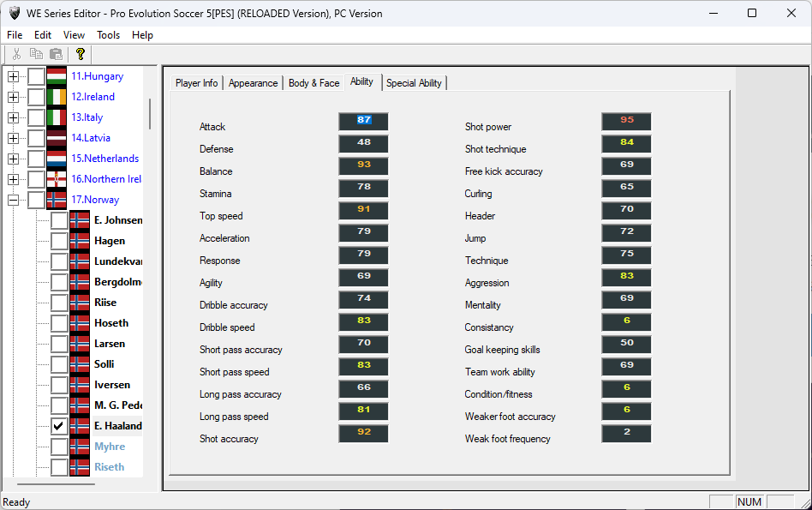Screen dimensions: 812x510
Task: Click the flag icon next to Larsen
Action: click(x=80, y=344)
